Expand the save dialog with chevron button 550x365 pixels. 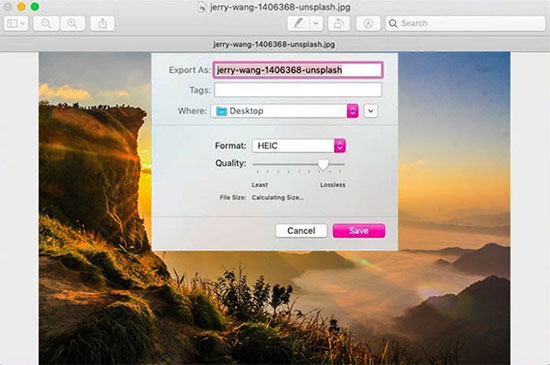coord(371,111)
